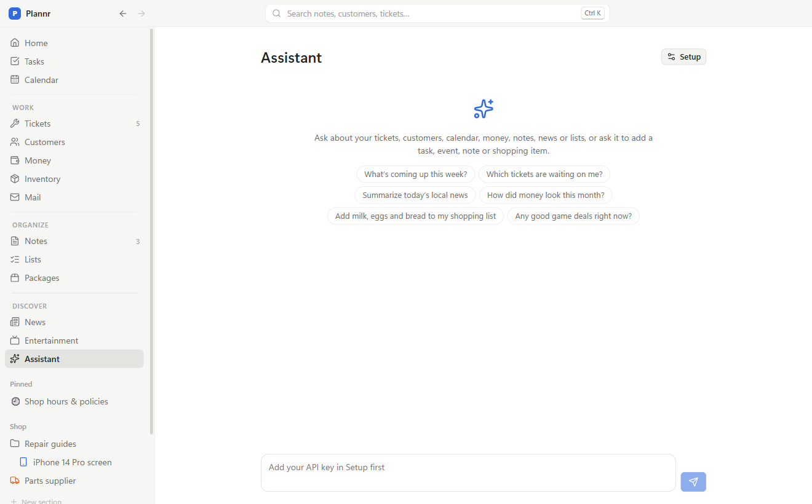Open Tasks from the sidebar

click(x=74, y=61)
